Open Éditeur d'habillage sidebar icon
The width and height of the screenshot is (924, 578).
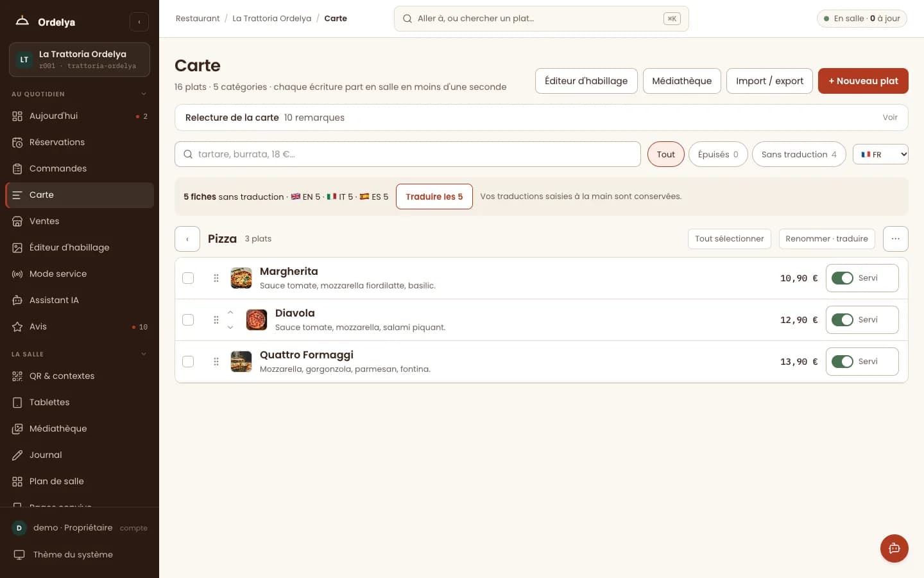pyautogui.click(x=17, y=248)
